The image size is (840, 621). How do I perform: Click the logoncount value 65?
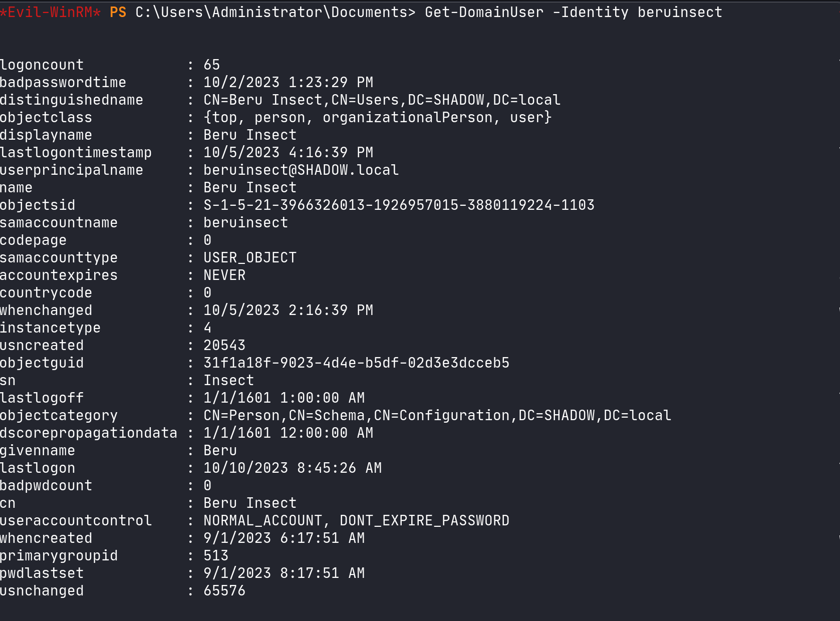tap(211, 65)
